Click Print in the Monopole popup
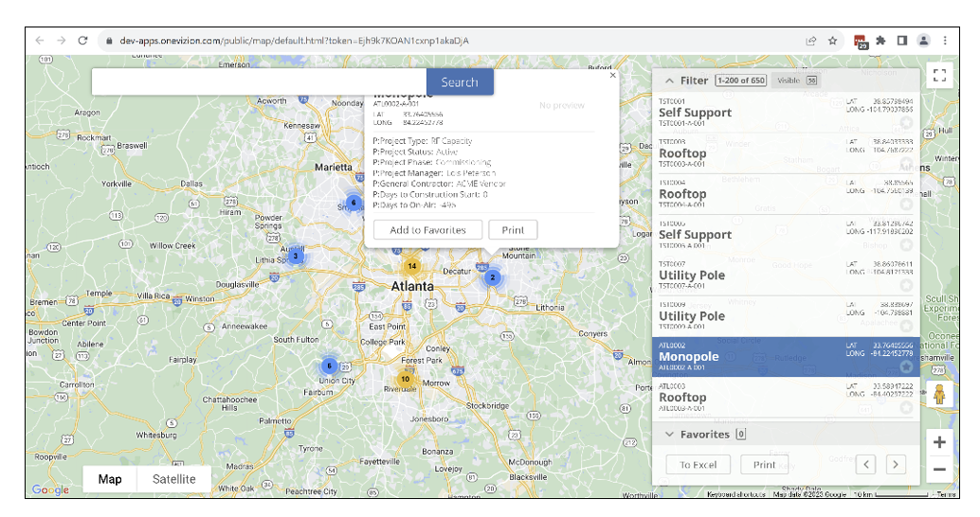Viewport: 980px width, 517px height. (513, 230)
